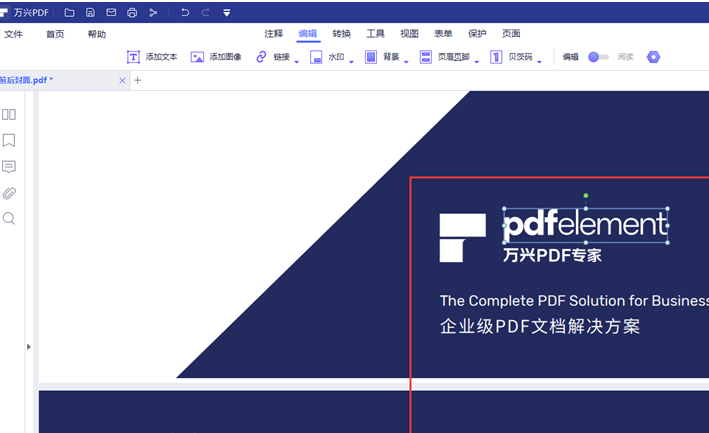
Task: Click the 背景 background icon
Action: coord(371,57)
